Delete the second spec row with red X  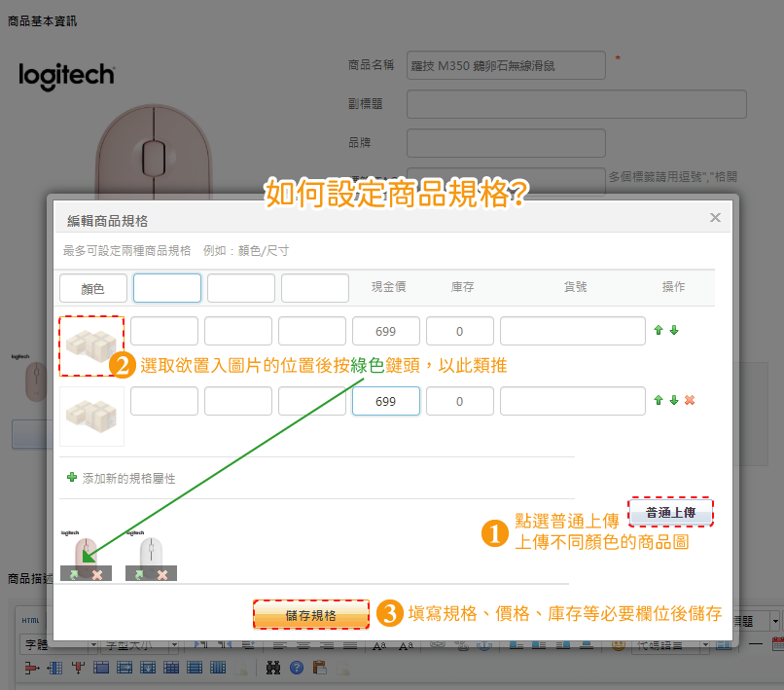(x=690, y=400)
